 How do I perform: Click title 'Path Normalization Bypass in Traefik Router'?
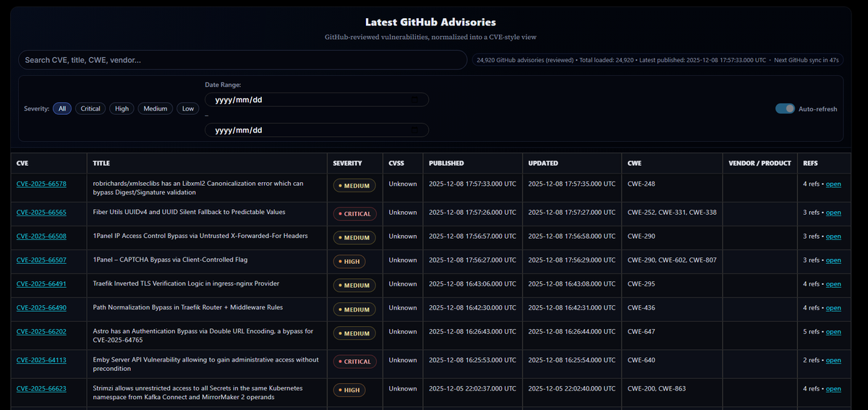pyautogui.click(x=188, y=307)
